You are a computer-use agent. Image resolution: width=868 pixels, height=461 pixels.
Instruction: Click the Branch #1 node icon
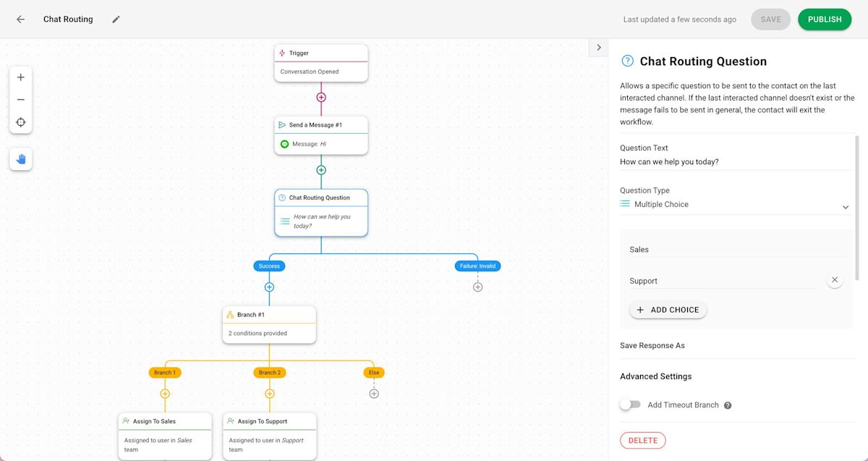point(230,315)
